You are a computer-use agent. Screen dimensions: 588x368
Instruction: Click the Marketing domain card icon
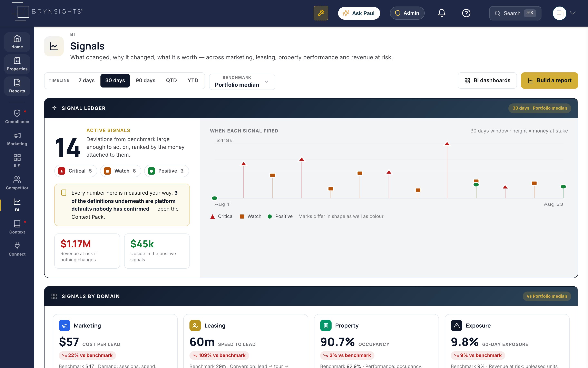(64, 325)
